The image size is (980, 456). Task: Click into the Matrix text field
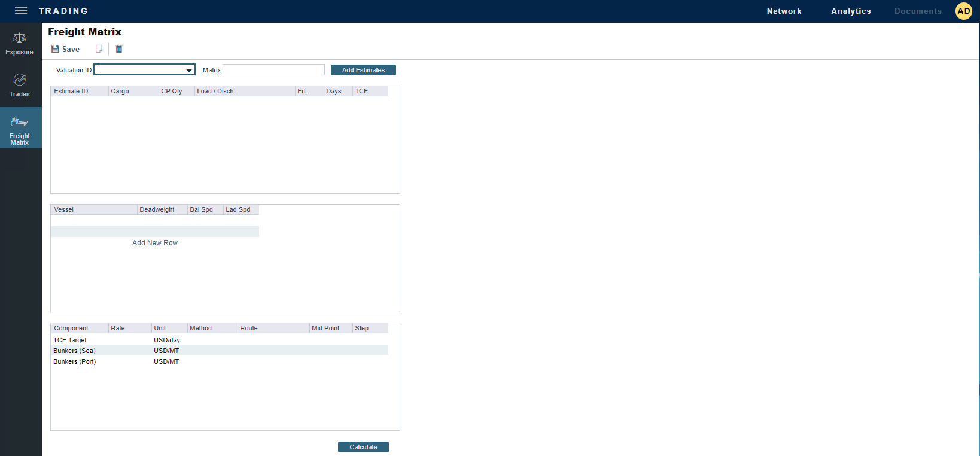(x=273, y=70)
